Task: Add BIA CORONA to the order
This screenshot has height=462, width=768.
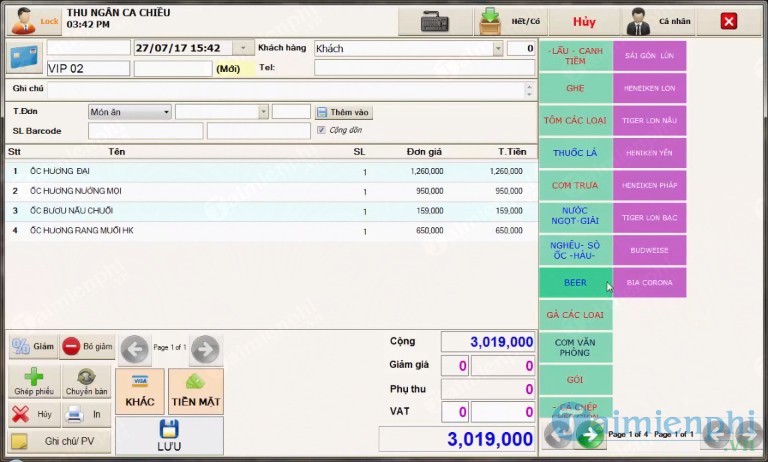Action: click(650, 283)
